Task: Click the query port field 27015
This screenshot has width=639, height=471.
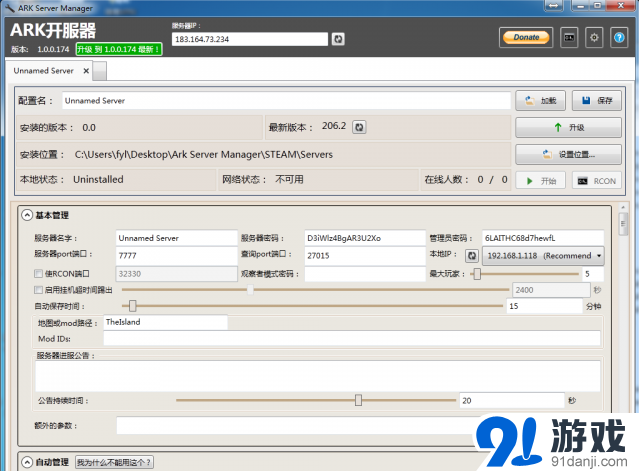Action: [x=365, y=255]
